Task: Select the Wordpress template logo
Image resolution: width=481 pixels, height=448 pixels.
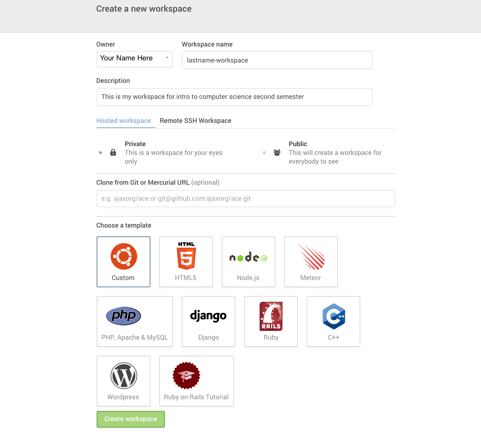Action: tap(124, 376)
